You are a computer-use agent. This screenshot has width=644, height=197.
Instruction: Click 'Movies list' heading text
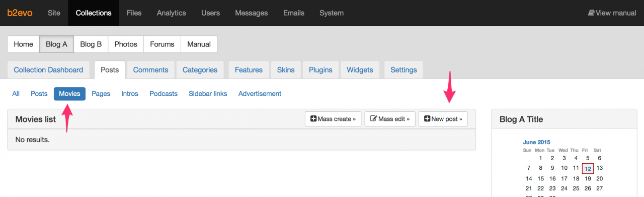[x=36, y=119]
